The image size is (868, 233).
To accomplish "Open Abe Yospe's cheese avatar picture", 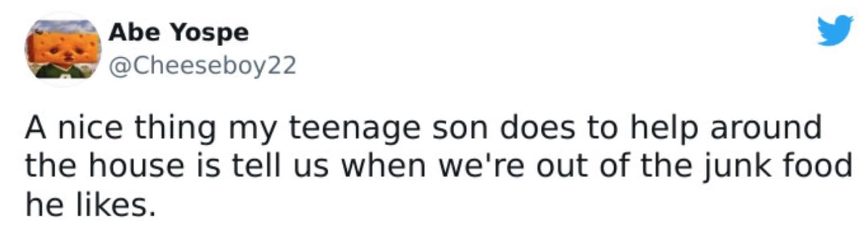I will click(62, 50).
